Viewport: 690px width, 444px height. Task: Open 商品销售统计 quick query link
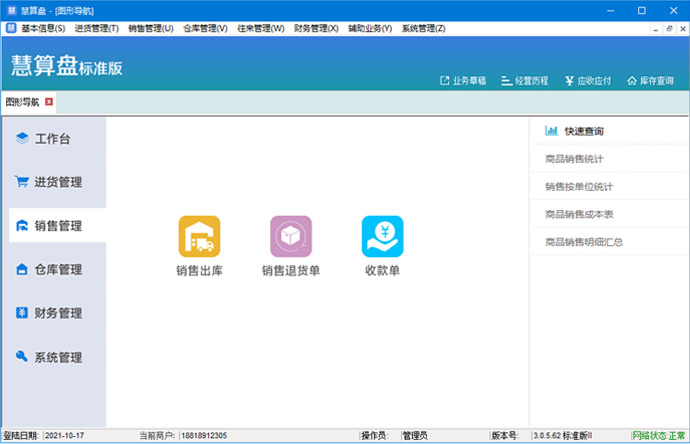pos(574,158)
